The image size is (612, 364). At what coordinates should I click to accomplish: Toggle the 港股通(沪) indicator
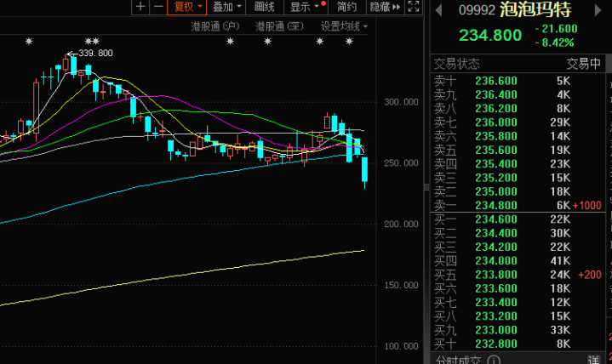215,26
